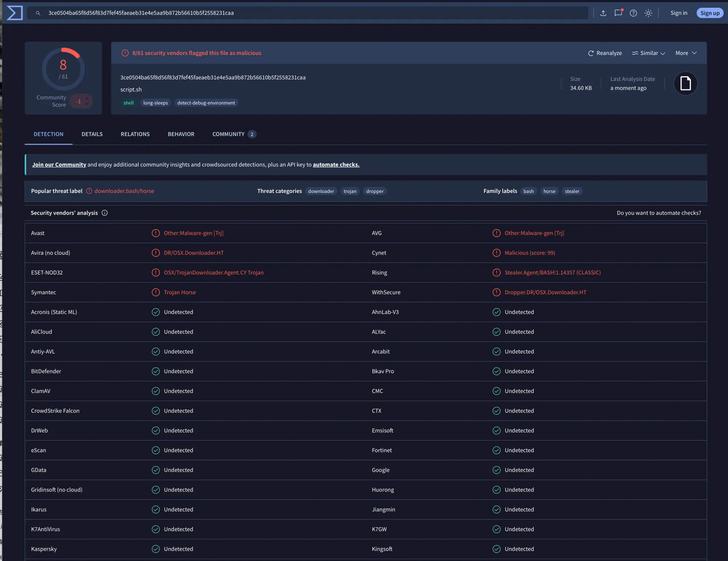Click OSX/TrojanDownloader.Agent.CY Trojan detection text
728x561 pixels.
pyautogui.click(x=214, y=273)
